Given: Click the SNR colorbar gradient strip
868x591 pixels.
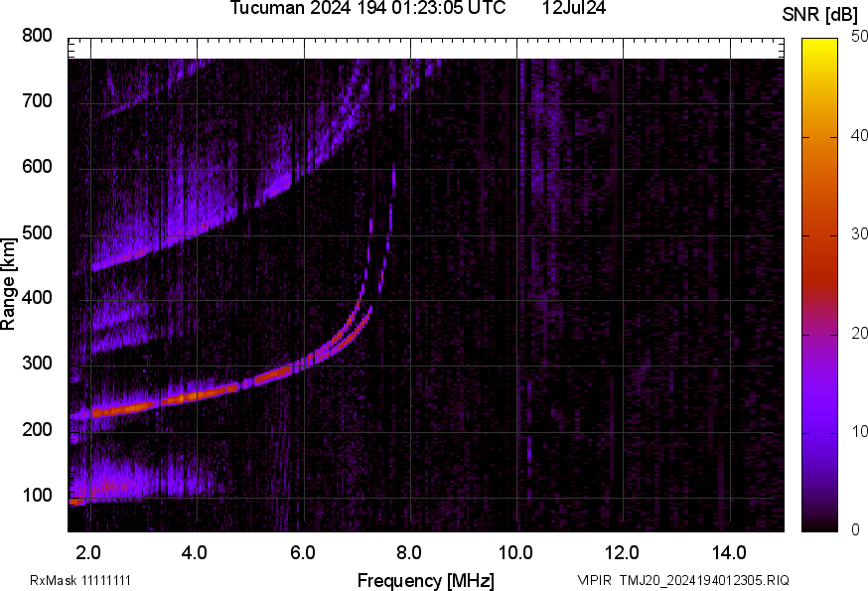Looking at the screenshot, I should click(x=820, y=285).
